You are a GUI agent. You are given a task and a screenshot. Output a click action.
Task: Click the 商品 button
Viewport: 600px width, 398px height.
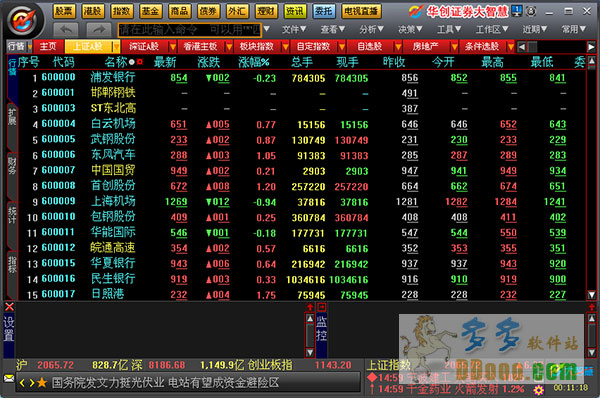coord(179,11)
